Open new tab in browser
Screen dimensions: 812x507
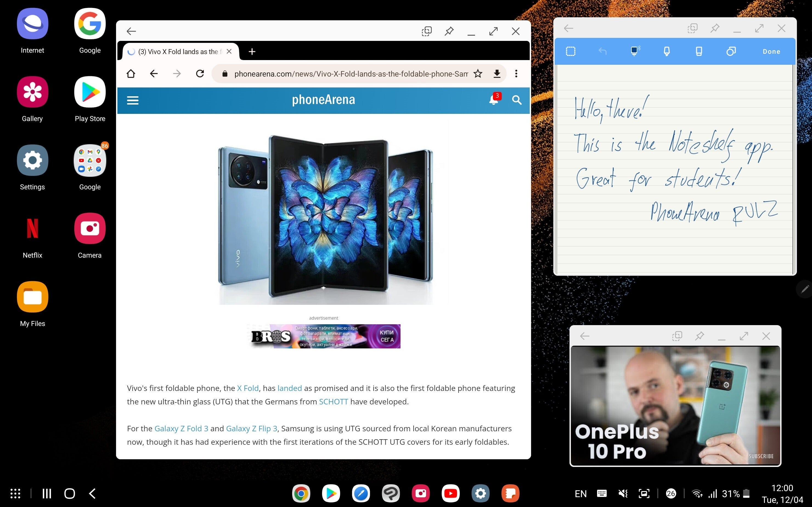(x=252, y=51)
